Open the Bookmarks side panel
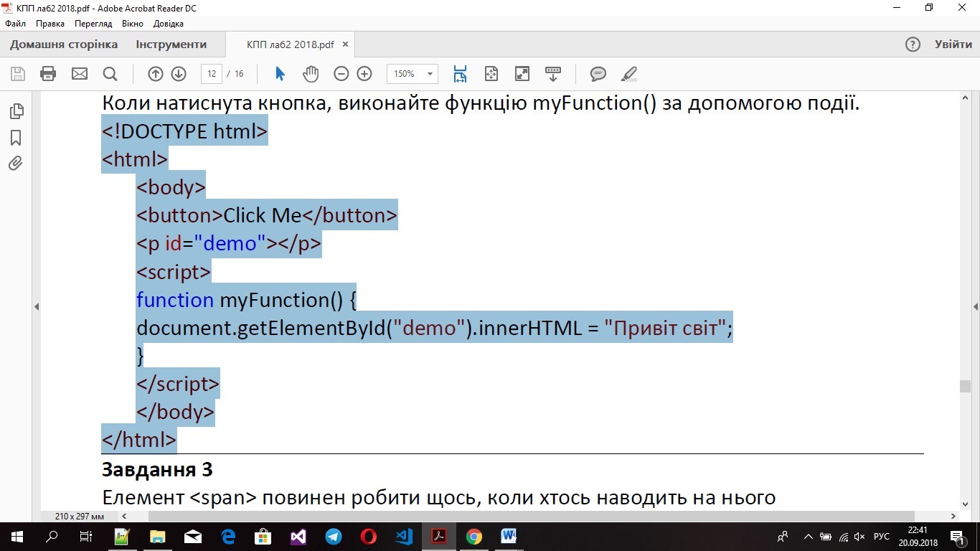This screenshot has width=980, height=551. pyautogui.click(x=16, y=138)
